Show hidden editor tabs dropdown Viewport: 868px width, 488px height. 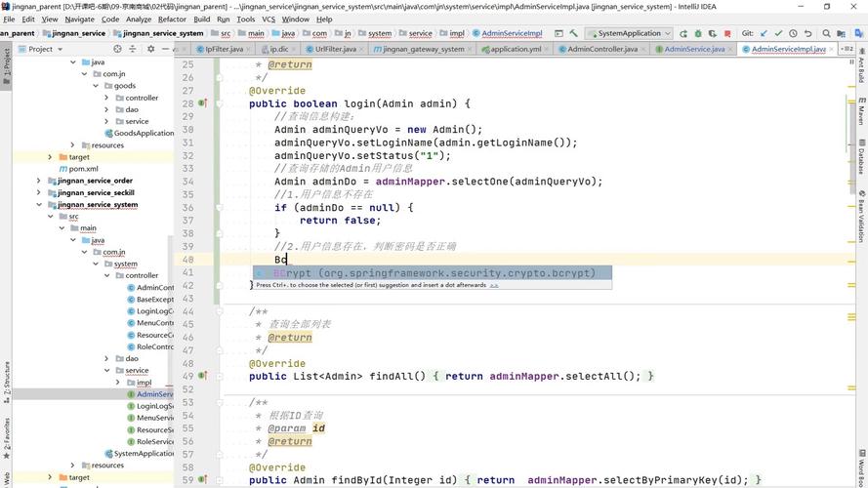(x=847, y=49)
